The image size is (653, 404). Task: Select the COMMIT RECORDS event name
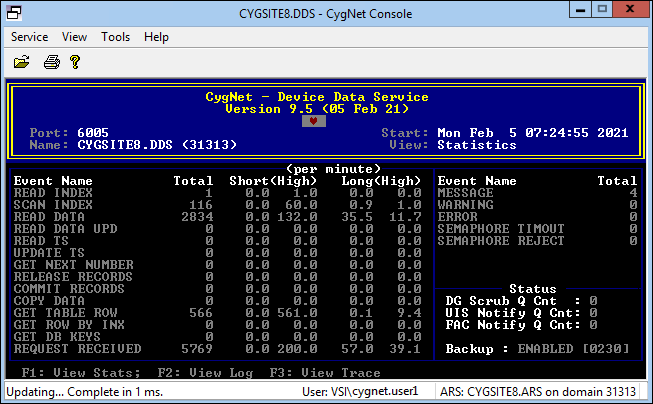pyautogui.click(x=69, y=289)
